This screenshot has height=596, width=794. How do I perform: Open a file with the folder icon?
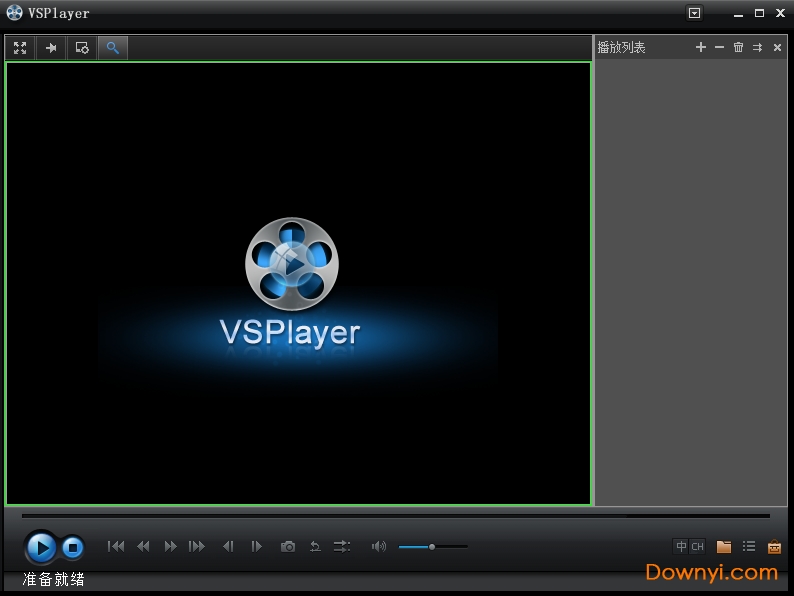pyautogui.click(x=724, y=546)
